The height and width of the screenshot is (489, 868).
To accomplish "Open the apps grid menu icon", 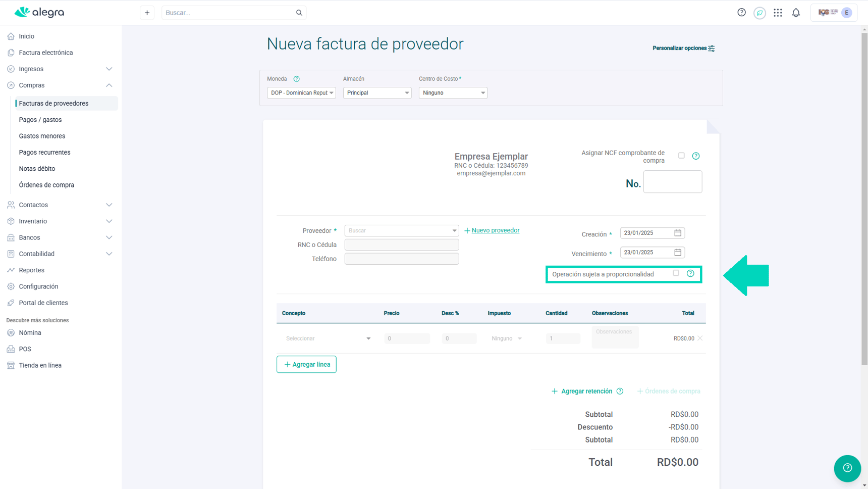I will (778, 13).
